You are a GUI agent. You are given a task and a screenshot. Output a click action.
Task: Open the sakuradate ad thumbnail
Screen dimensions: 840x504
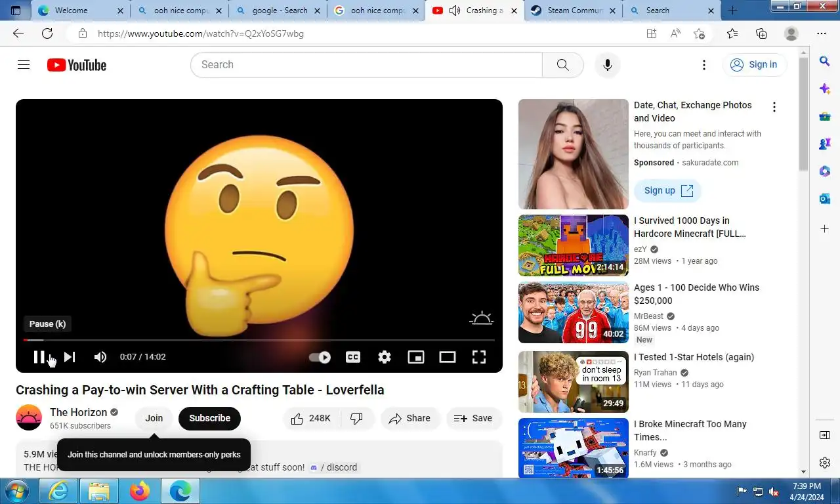[x=574, y=154]
